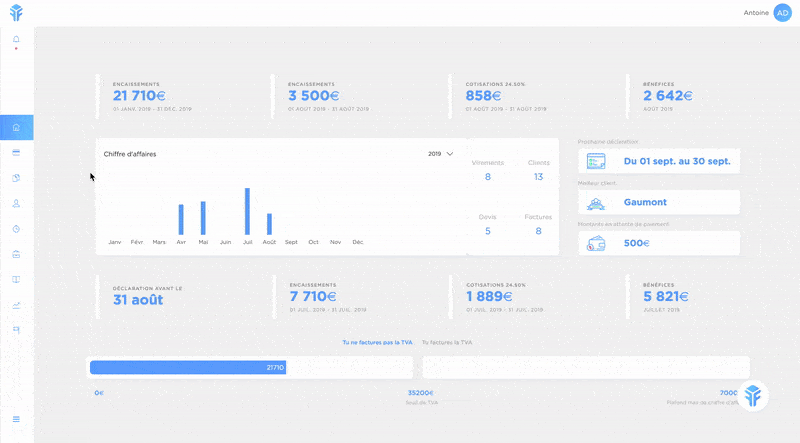This screenshot has height=443, width=800.
Task: Click the Factures count of 8
Action: 538,231
